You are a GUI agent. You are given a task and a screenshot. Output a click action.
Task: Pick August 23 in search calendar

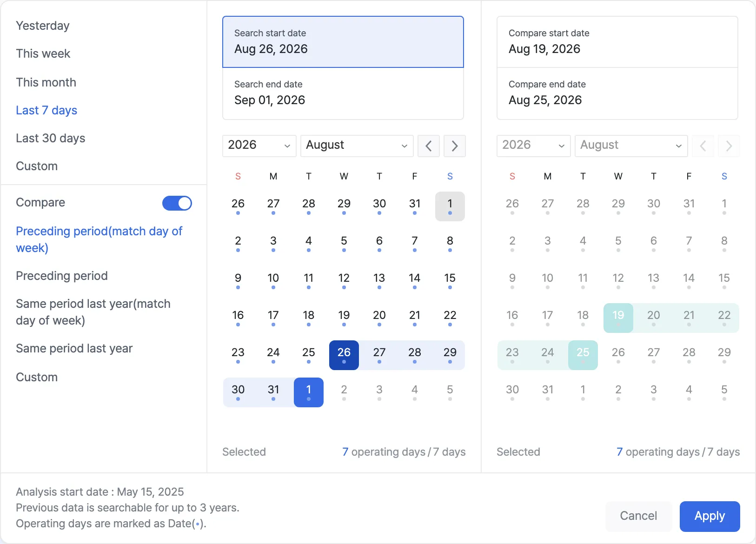coord(238,355)
